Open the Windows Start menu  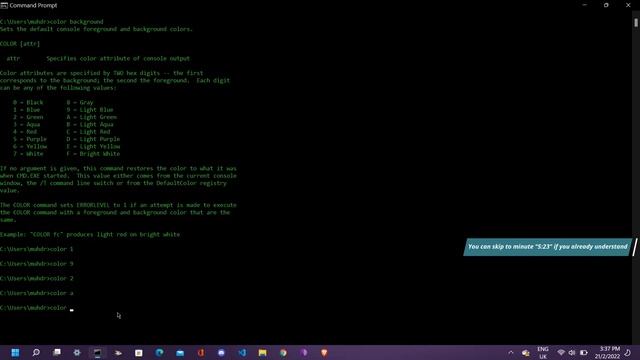click(x=15, y=353)
